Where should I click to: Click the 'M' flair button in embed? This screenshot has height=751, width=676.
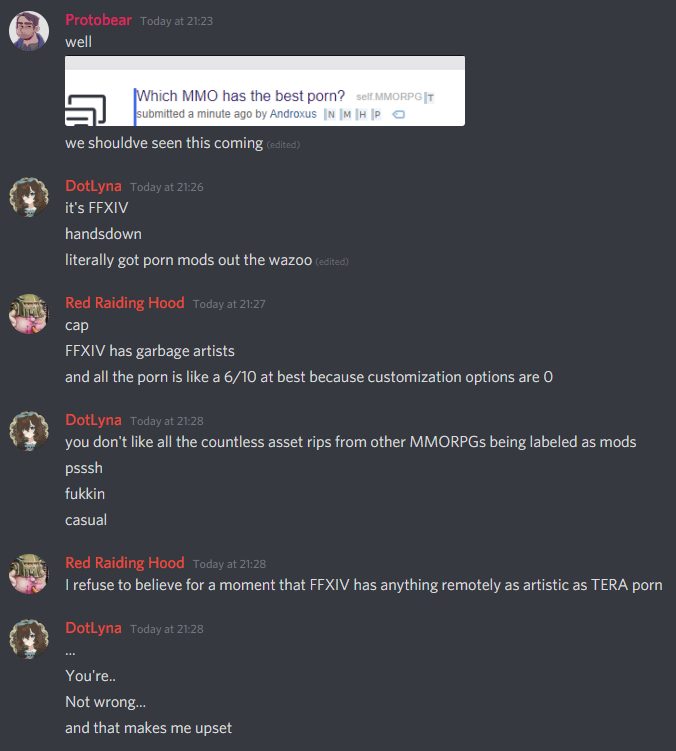346,114
